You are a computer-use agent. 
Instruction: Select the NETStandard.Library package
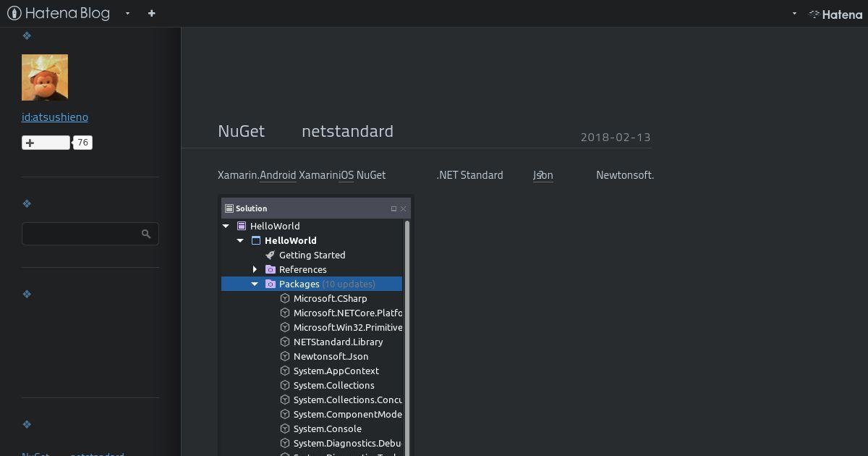pyautogui.click(x=339, y=342)
